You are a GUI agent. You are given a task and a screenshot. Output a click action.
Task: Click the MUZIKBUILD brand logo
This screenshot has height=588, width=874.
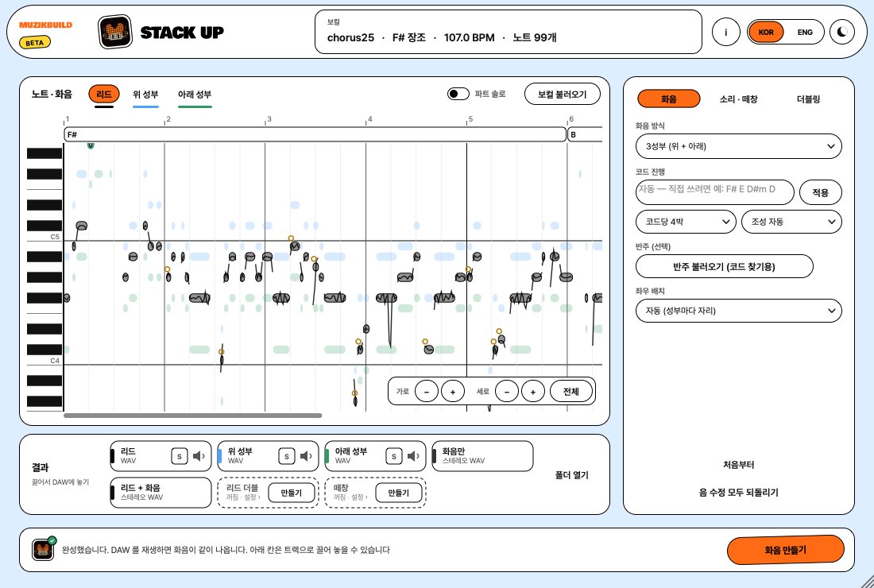[x=46, y=25]
